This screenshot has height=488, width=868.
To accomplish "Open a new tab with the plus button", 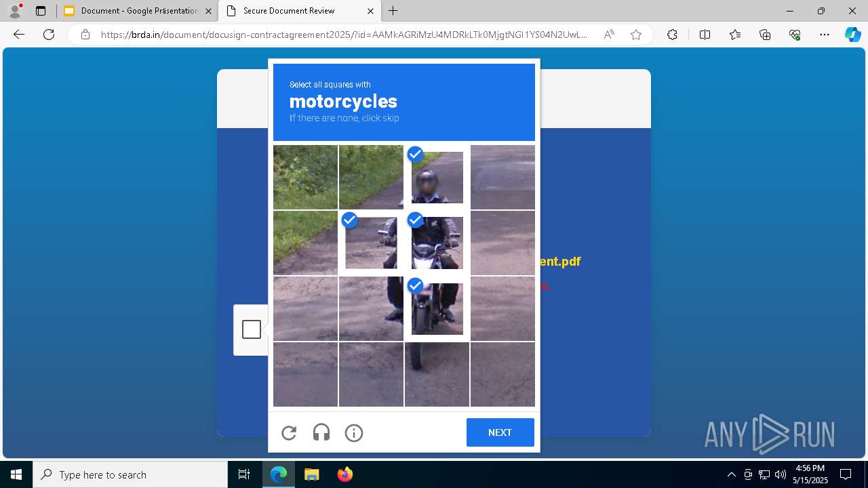I will click(393, 11).
